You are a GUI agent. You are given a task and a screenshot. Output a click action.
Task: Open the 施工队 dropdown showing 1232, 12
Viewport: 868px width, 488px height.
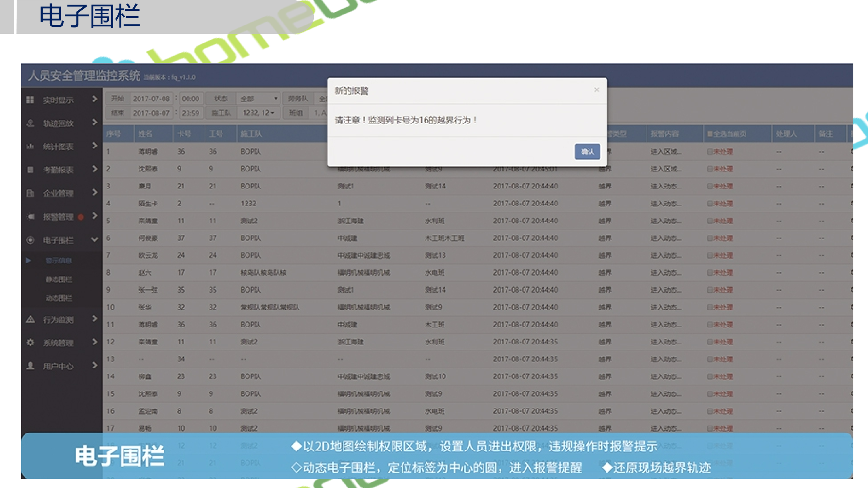(258, 113)
